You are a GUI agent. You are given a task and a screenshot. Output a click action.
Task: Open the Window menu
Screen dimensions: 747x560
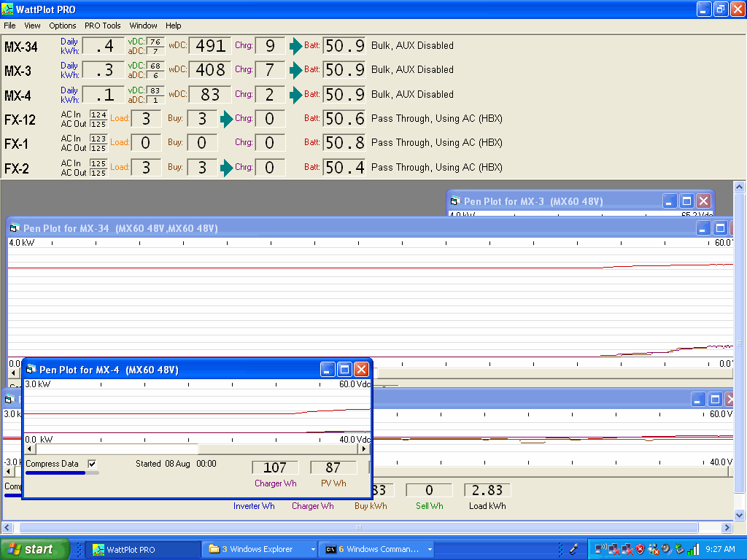(x=144, y=26)
